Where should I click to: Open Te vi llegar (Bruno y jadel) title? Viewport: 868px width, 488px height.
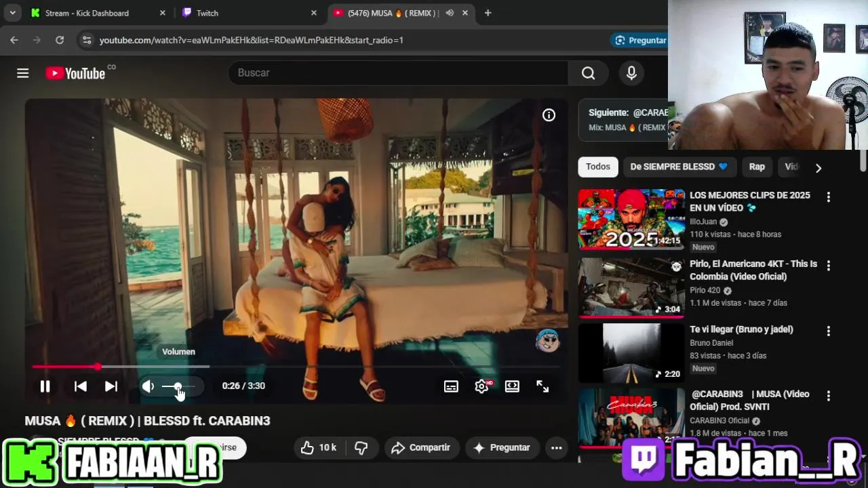coord(741,329)
